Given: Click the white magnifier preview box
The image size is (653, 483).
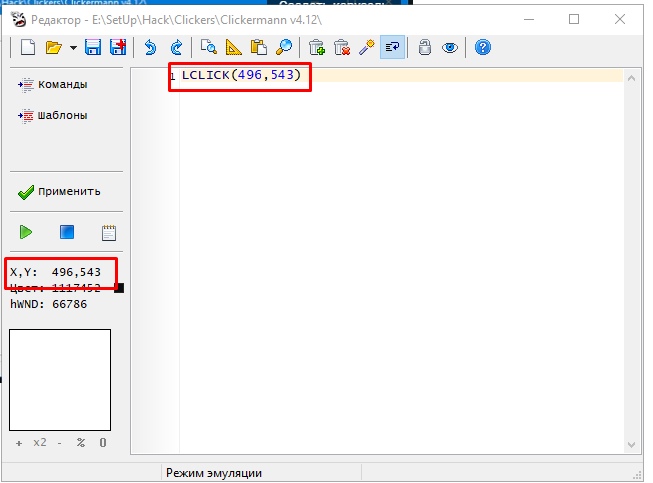Looking at the screenshot, I should tap(60, 380).
